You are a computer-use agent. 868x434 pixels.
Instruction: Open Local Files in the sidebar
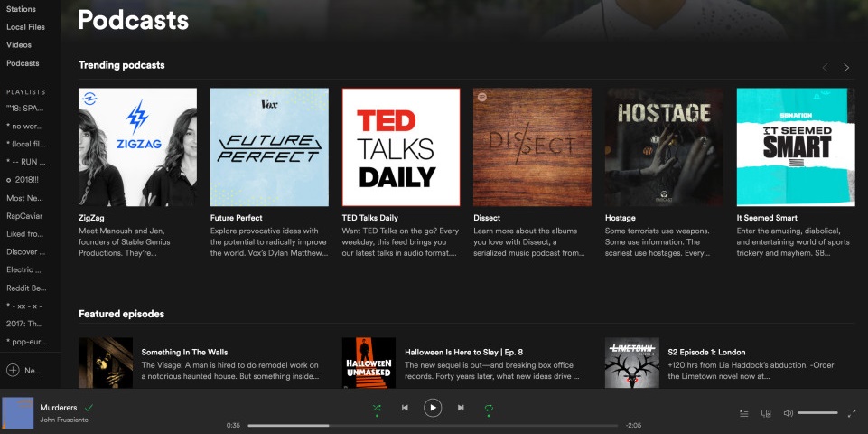(25, 26)
